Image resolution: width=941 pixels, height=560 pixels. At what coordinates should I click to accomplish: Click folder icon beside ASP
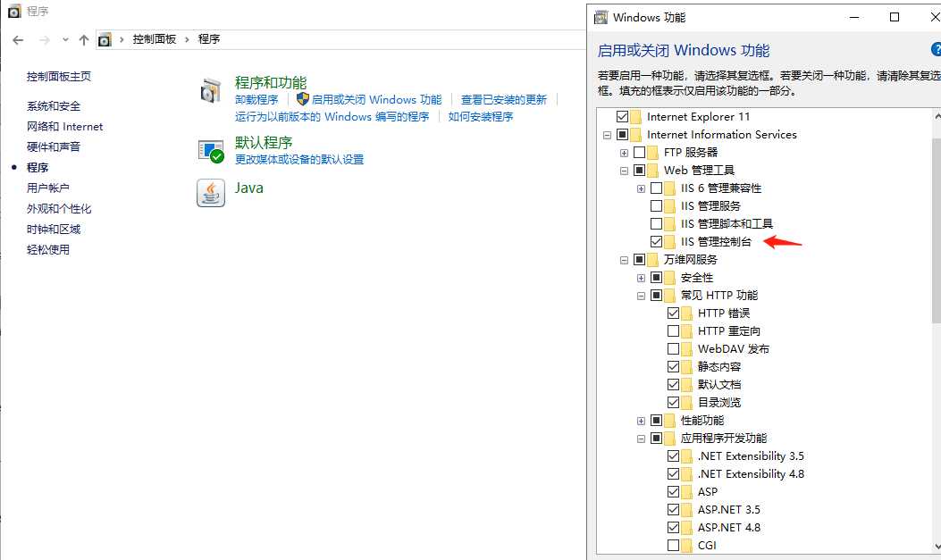(x=686, y=491)
